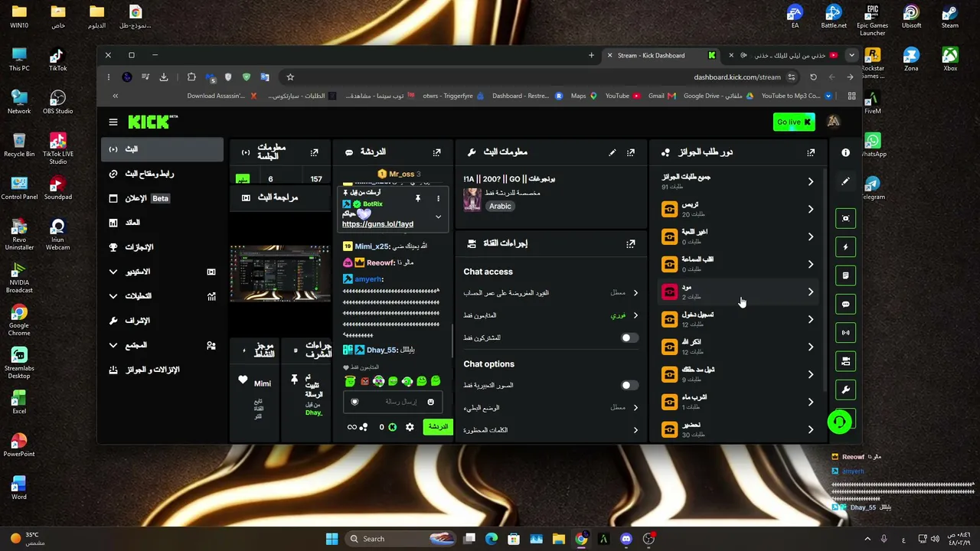Expand the المجتمع sidebar section
This screenshot has height=551, width=980.
coord(113,345)
